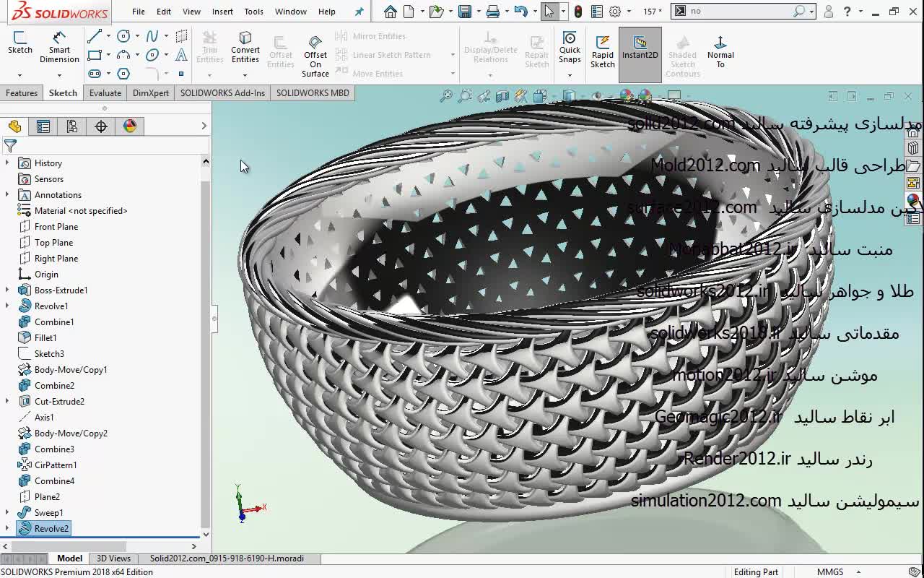Expand the Sweep1 feature node
Image resolution: width=924 pixels, height=578 pixels.
click(7, 513)
